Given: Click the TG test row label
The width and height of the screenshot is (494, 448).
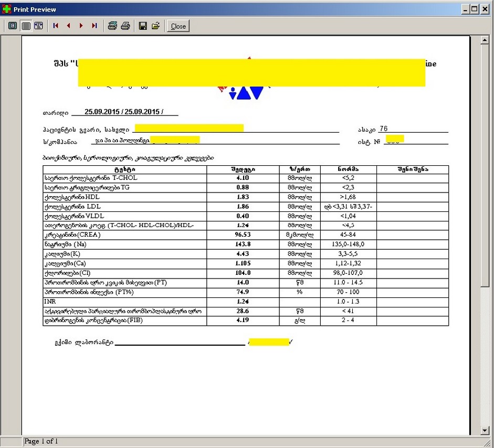Looking at the screenshot, I should coord(87,188).
